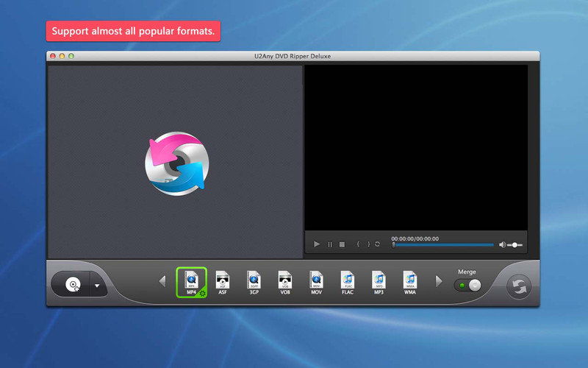This screenshot has width=588, height=368.
Task: Maximize the U2Any DVD Ripper window
Action: (x=71, y=56)
